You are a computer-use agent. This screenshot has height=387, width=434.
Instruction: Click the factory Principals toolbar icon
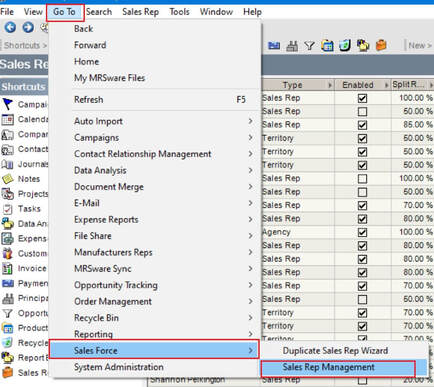pyautogui.click(x=292, y=45)
